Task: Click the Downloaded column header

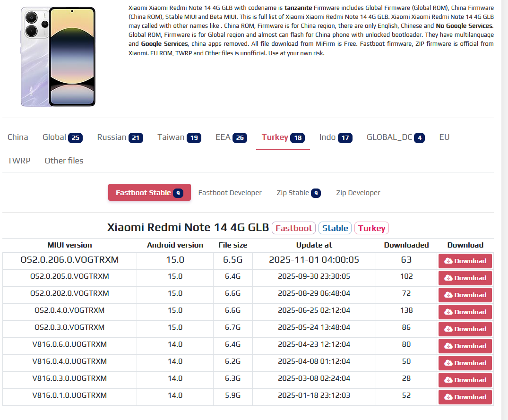Action: 406,245
